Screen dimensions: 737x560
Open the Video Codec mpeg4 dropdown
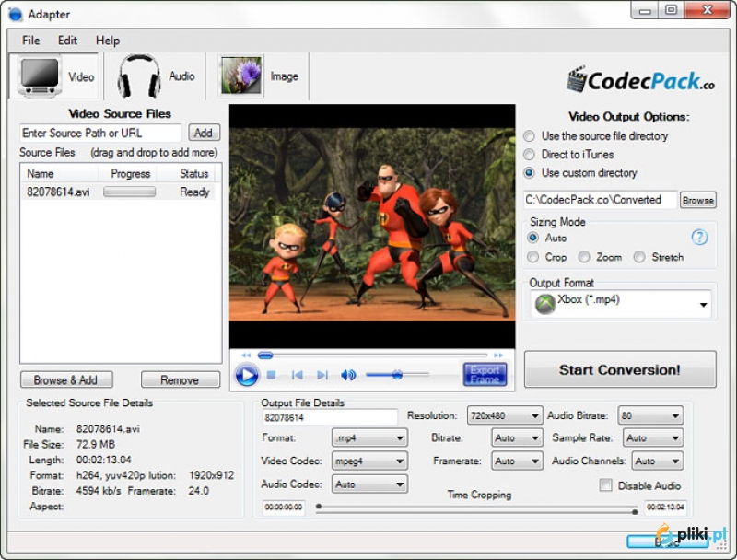click(x=369, y=461)
